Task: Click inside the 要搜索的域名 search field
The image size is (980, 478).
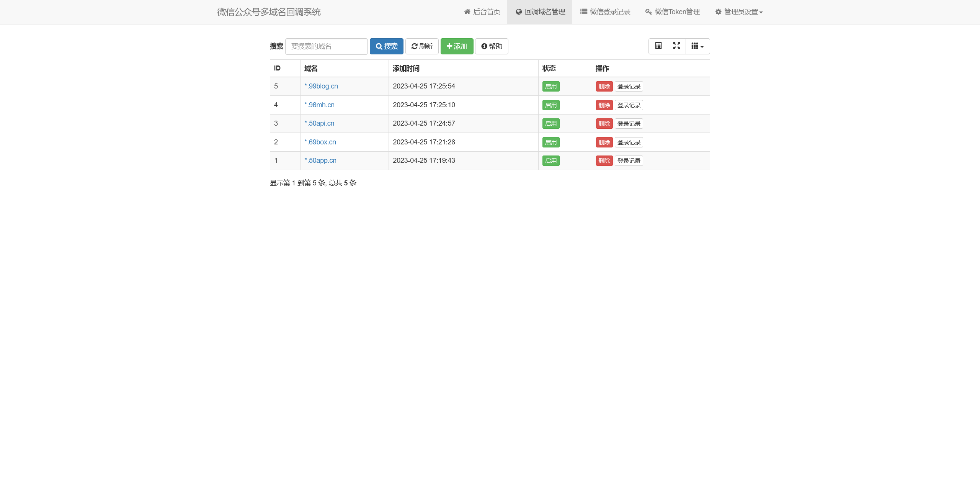Action: pos(326,46)
